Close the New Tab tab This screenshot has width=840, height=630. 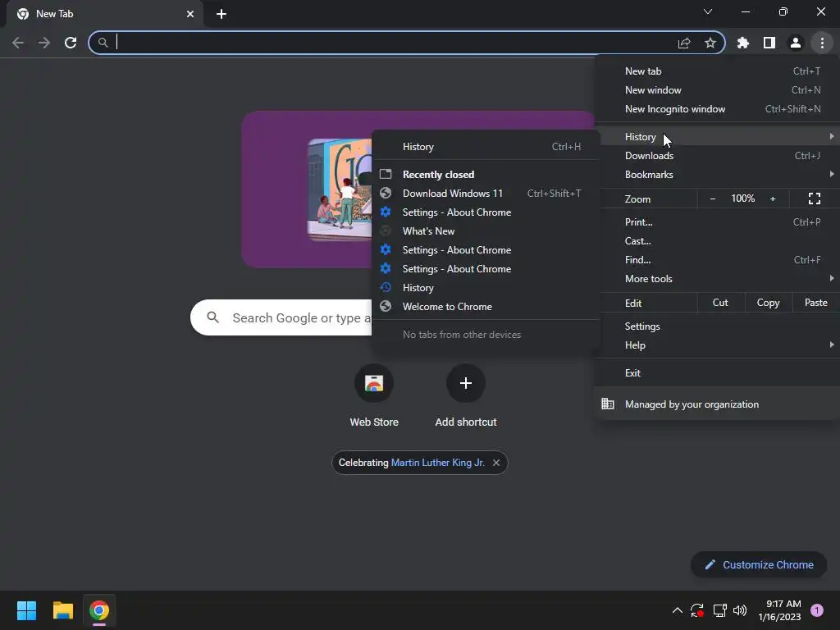(190, 14)
